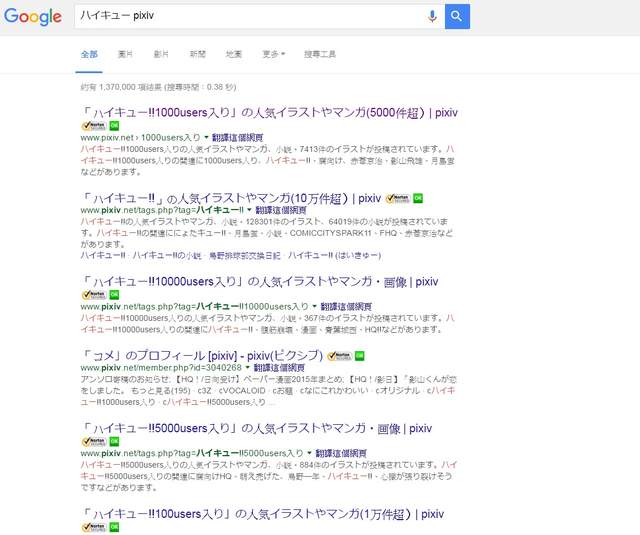Screen dimensions: 640x535
Task: Click the 約有 1,370,000 項結果 stats text
Action: (x=158, y=87)
